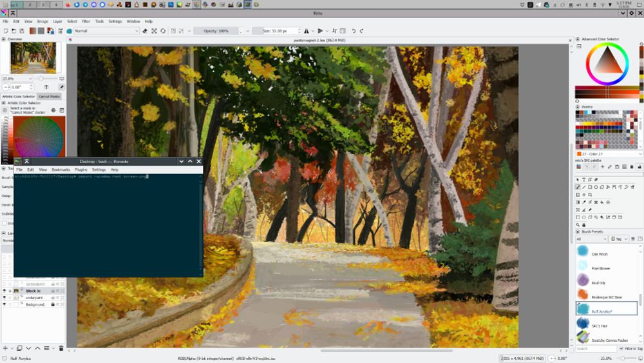This screenshot has width=644, height=363.
Task: Select the Line tool in toolbox
Action: coord(583,187)
